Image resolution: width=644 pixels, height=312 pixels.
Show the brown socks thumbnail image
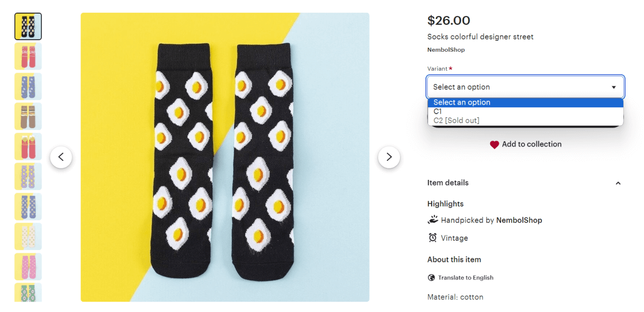[x=28, y=117]
